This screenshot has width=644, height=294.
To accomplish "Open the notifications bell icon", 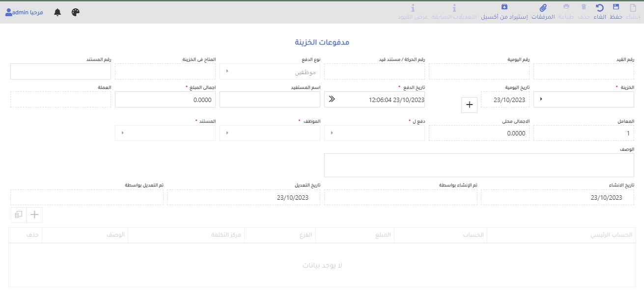I will [57, 12].
